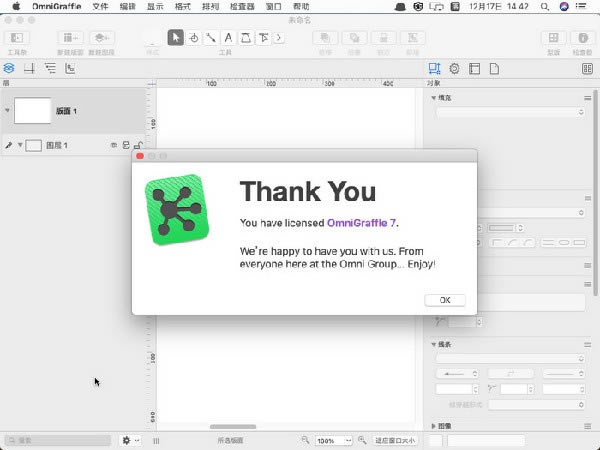
Task: Open the line head arrow style dropdown
Action: click(x=564, y=373)
